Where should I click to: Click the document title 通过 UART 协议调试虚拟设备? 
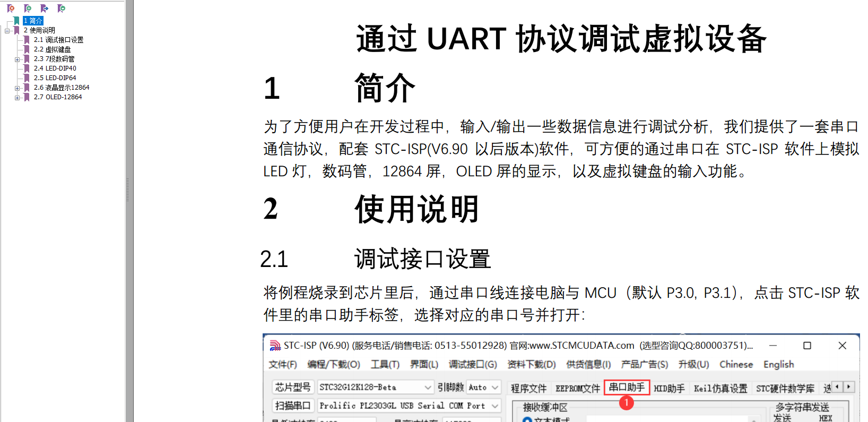pyautogui.click(x=561, y=39)
